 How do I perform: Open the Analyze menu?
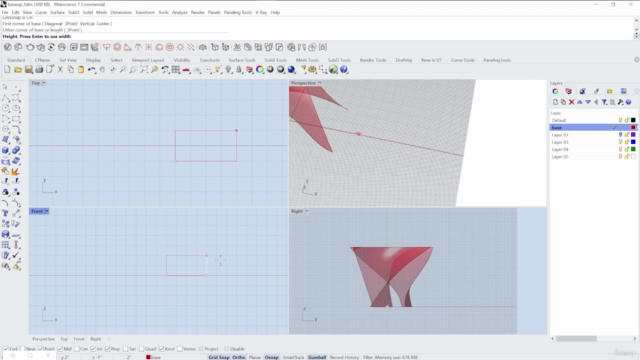point(180,12)
